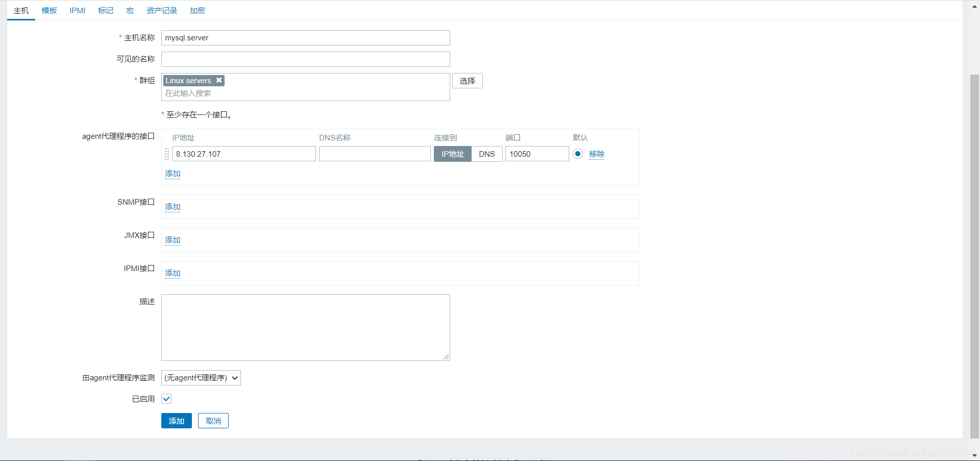
Task: Click 添加 link in IPMI接口 section
Action: pos(173,273)
